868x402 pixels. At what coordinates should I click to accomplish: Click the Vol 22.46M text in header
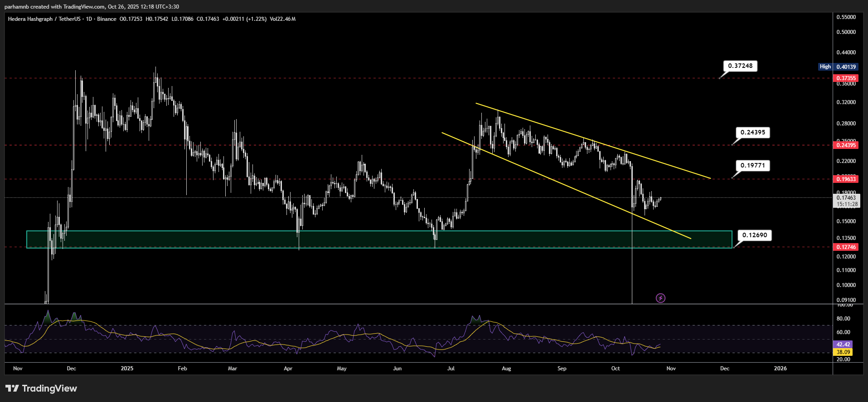(282, 19)
